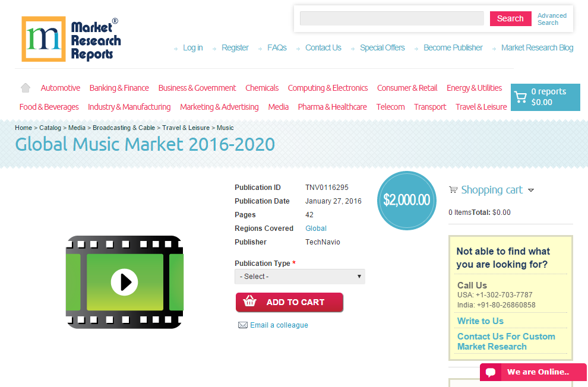The width and height of the screenshot is (588, 387).
Task: Open the cart icon in header
Action: point(520,97)
